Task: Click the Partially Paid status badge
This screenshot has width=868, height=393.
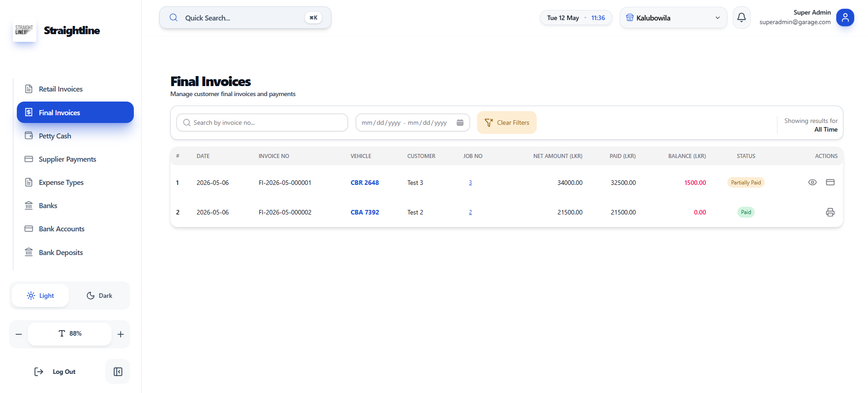Action: (x=746, y=183)
